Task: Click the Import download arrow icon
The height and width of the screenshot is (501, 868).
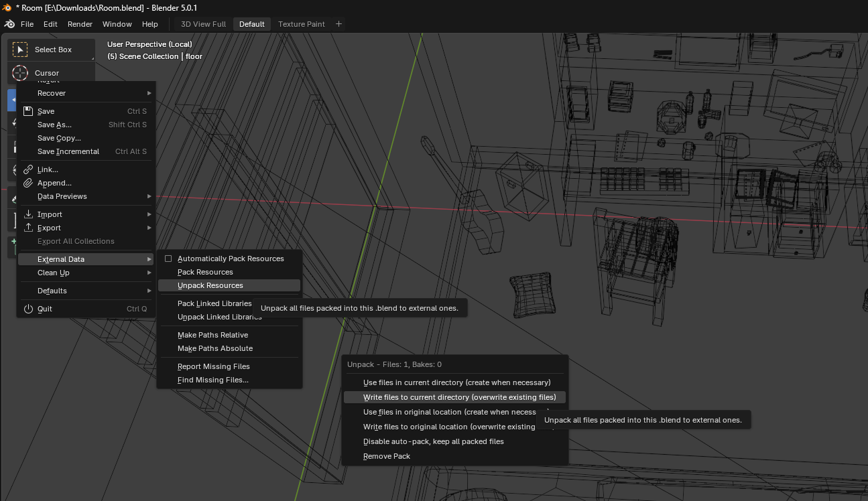Action: pyautogui.click(x=28, y=214)
